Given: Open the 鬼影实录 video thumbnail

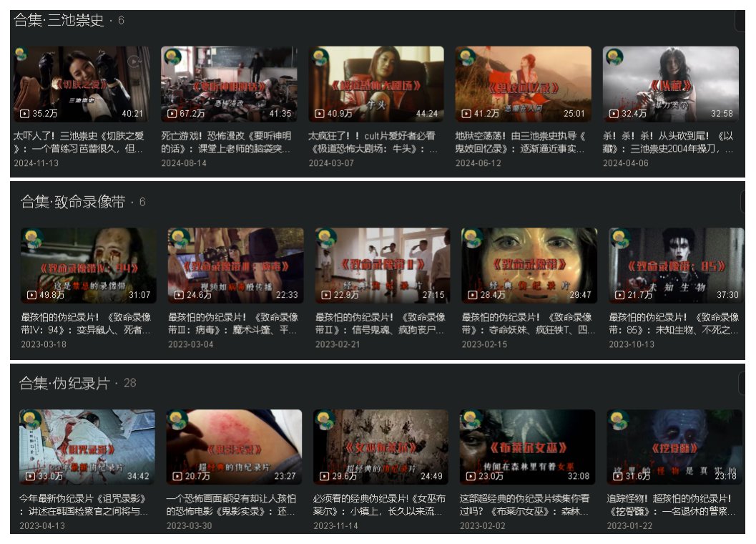Looking at the screenshot, I should click(234, 447).
